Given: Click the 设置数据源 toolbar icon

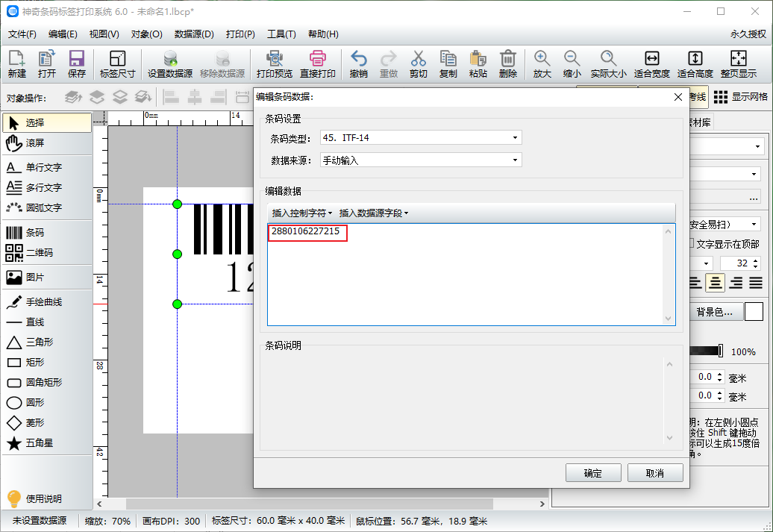Looking at the screenshot, I should [x=170, y=64].
